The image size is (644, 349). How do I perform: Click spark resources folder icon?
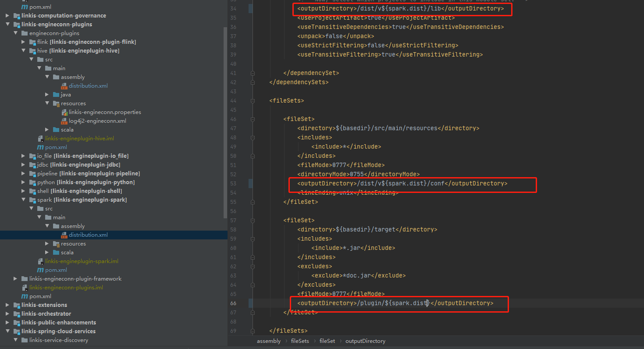pos(56,244)
